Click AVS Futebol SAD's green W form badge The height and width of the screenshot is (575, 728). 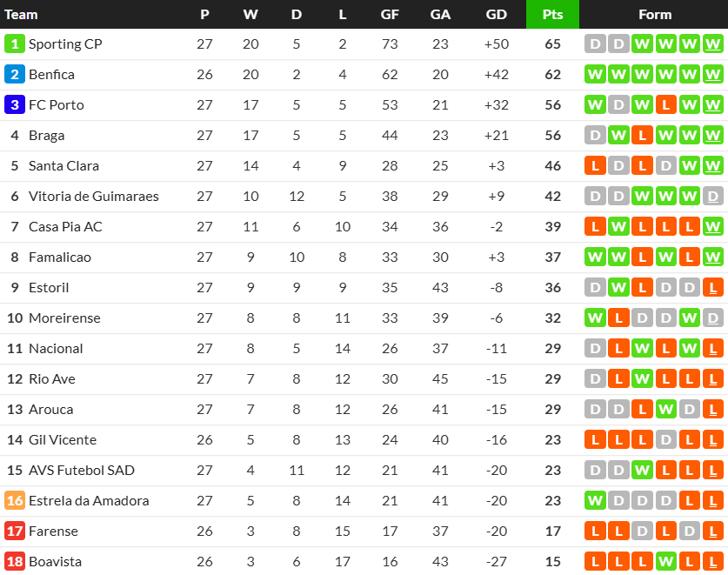(642, 471)
